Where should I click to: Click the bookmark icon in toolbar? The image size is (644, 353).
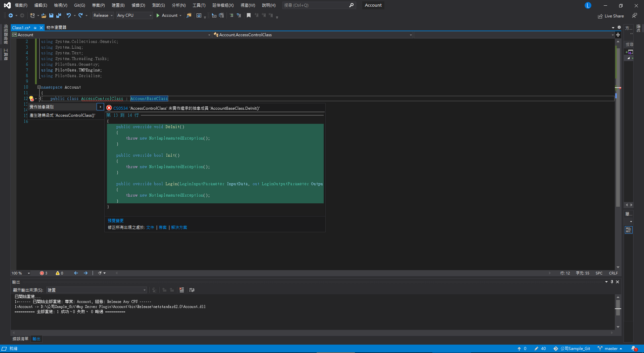(249, 15)
